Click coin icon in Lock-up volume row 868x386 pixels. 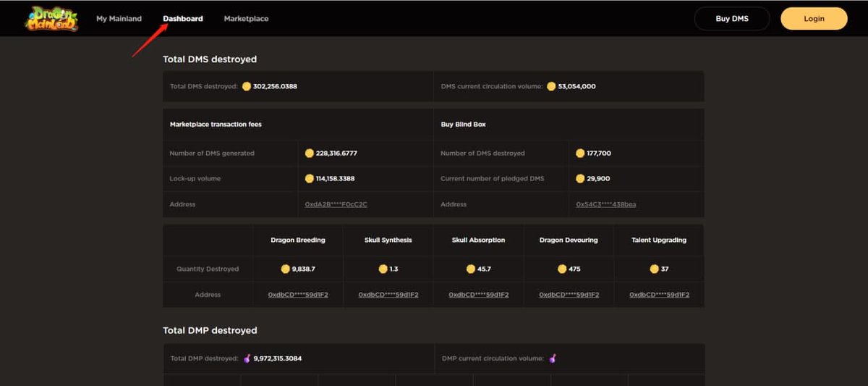[310, 179]
